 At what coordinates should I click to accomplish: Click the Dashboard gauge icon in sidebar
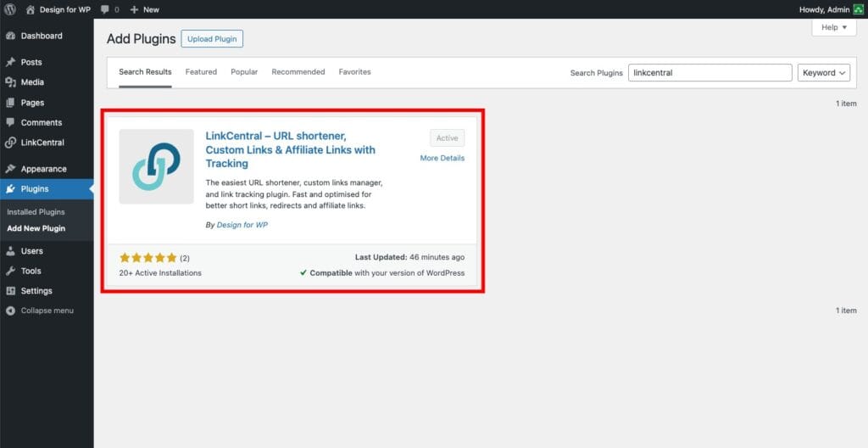click(10, 36)
